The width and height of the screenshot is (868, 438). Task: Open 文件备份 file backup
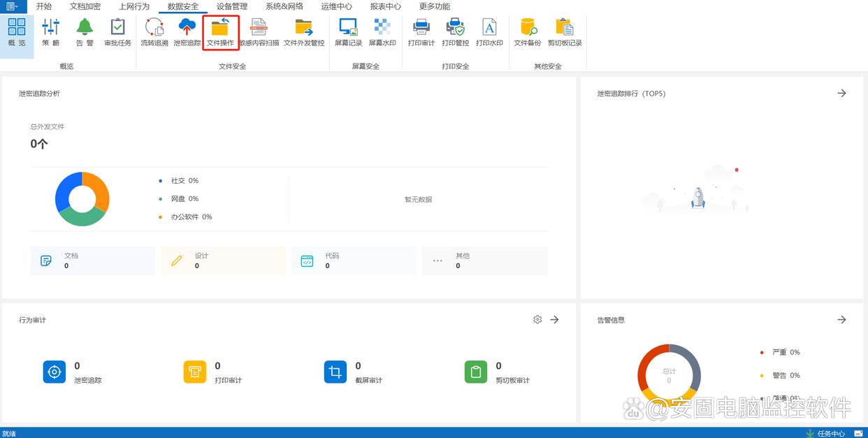528,33
